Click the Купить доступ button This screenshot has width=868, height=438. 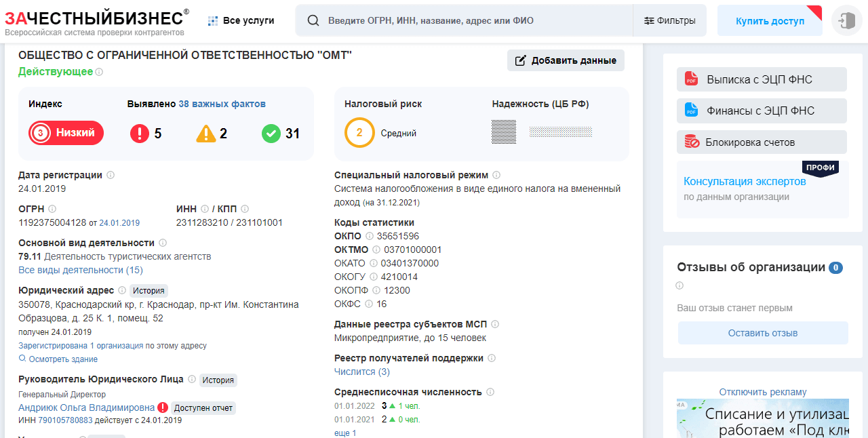point(770,21)
